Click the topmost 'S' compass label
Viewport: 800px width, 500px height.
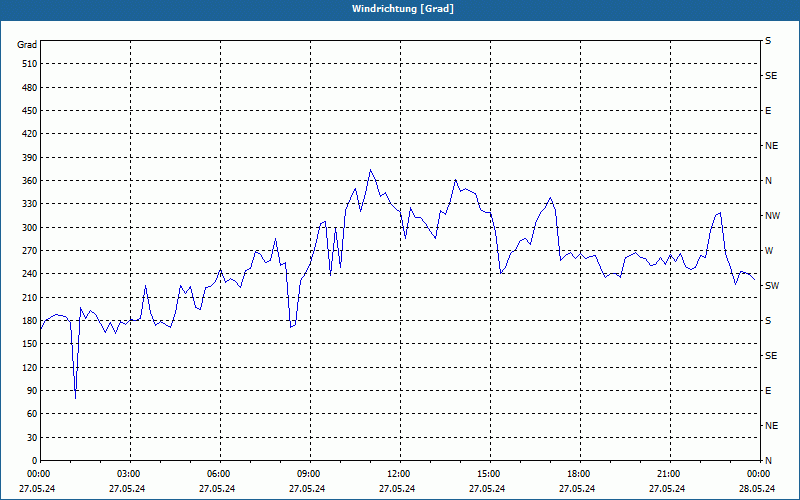(x=768, y=41)
